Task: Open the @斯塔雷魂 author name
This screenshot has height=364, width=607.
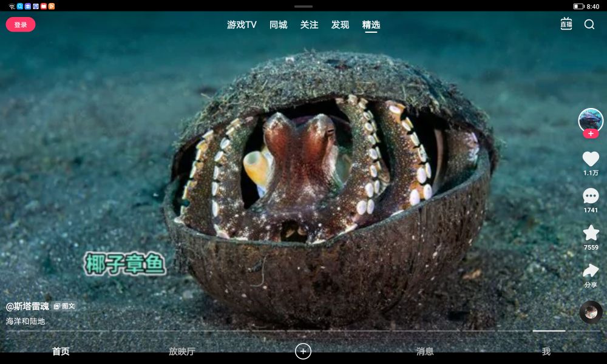Action: click(x=27, y=306)
